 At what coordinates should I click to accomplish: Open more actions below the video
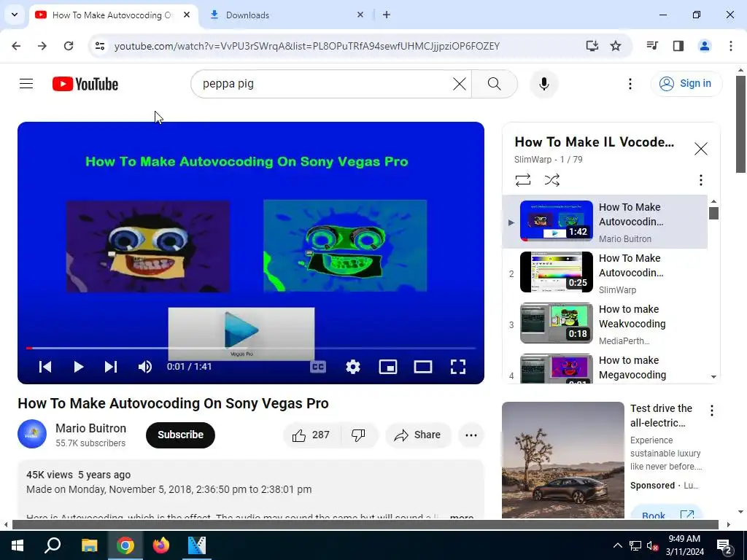point(471,435)
